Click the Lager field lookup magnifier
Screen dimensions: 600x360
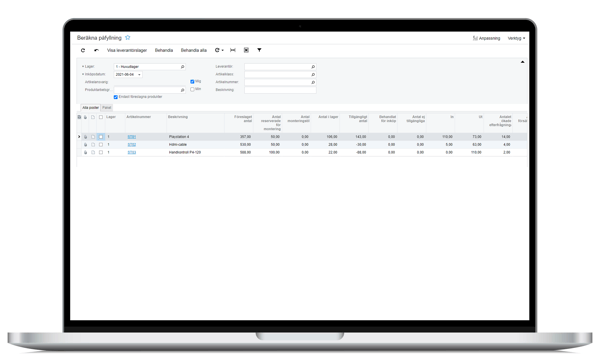coord(183,67)
